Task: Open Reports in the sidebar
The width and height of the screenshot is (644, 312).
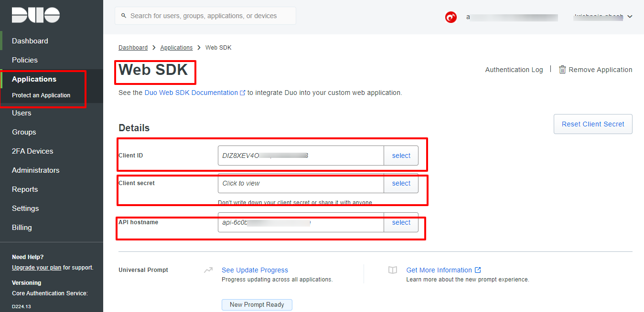Action: click(x=25, y=189)
